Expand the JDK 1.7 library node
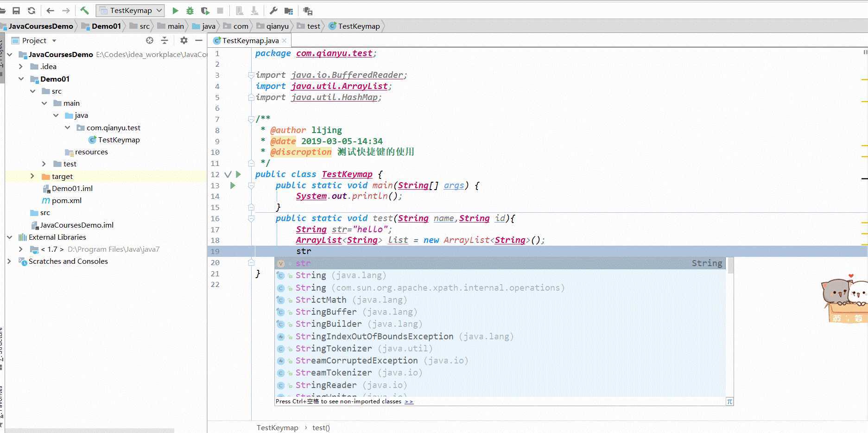Screen dimensions: 868x433 pyautogui.click(x=21, y=249)
